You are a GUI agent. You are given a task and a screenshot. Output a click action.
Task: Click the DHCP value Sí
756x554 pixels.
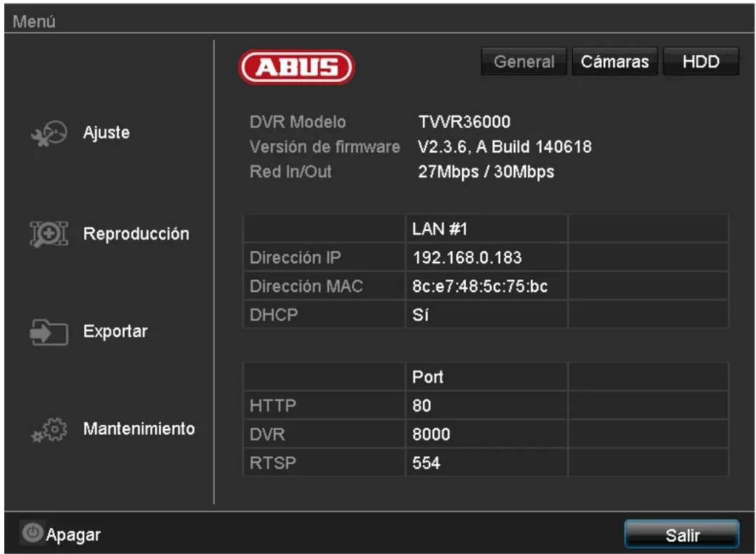[x=420, y=315]
